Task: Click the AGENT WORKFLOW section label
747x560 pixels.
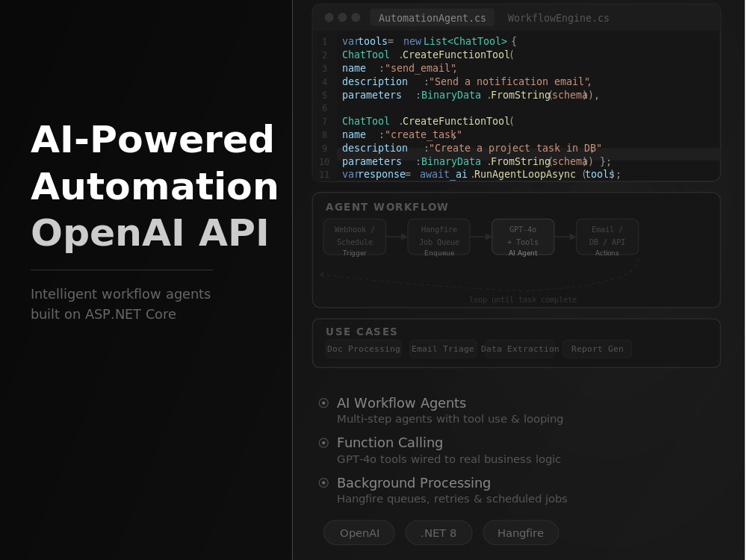Action: tap(387, 207)
